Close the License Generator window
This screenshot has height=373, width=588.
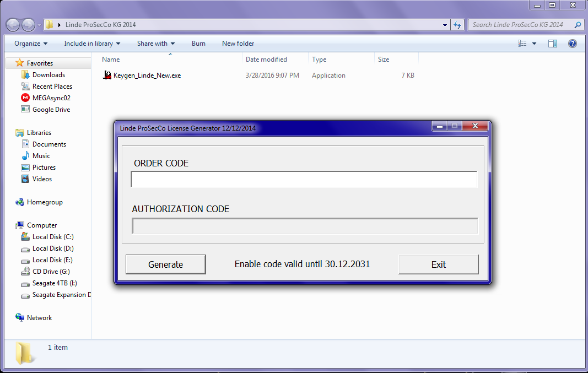tap(475, 126)
